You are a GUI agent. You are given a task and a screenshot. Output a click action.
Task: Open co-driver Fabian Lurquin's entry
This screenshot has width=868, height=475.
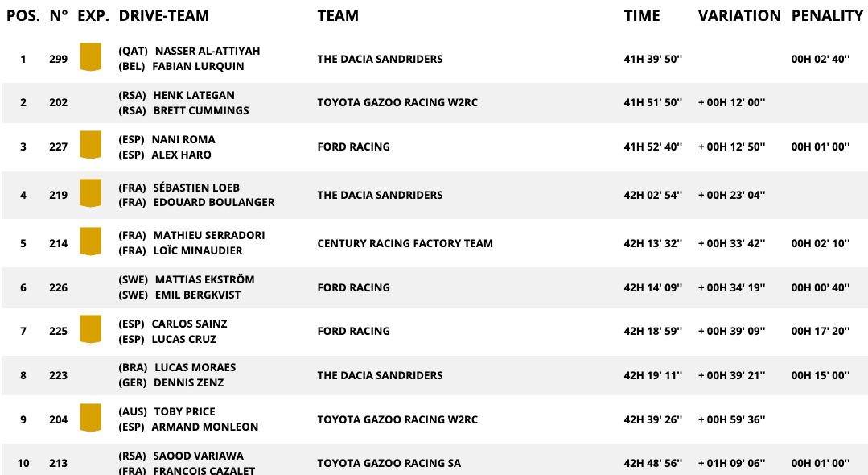pos(198,66)
